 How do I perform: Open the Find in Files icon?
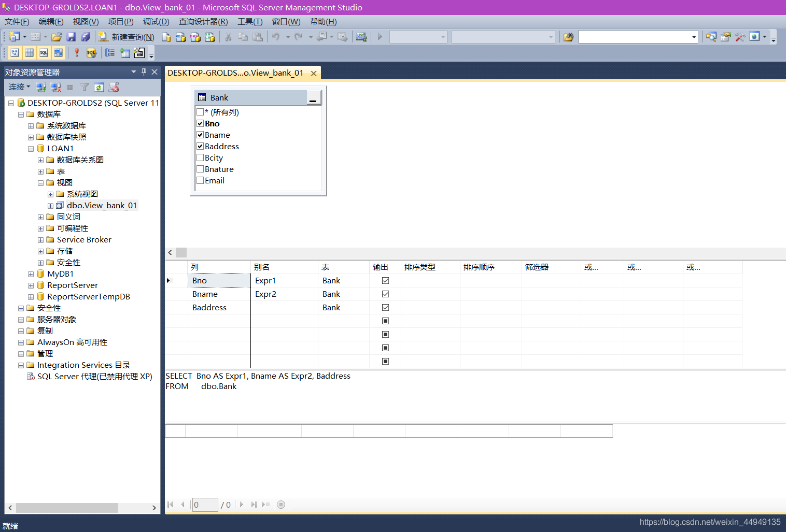point(569,37)
